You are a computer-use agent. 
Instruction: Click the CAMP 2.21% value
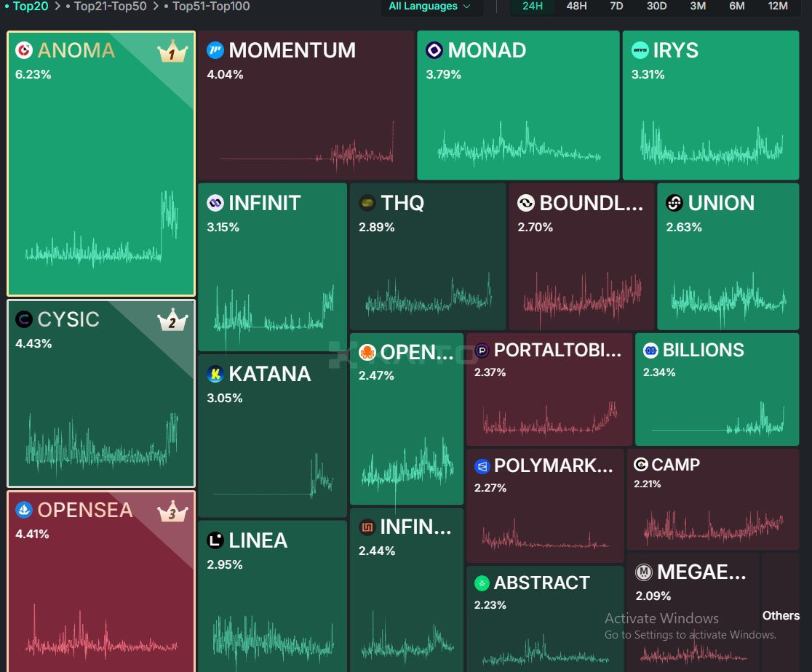point(648,484)
